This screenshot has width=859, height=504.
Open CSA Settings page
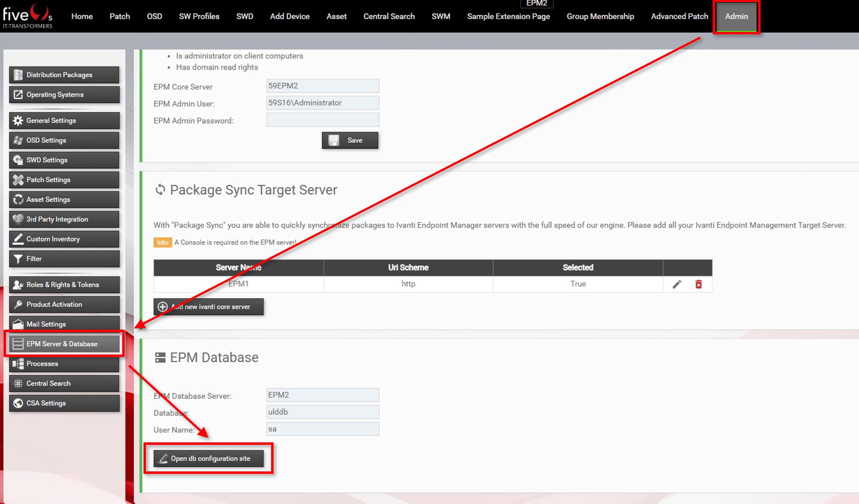(x=64, y=403)
